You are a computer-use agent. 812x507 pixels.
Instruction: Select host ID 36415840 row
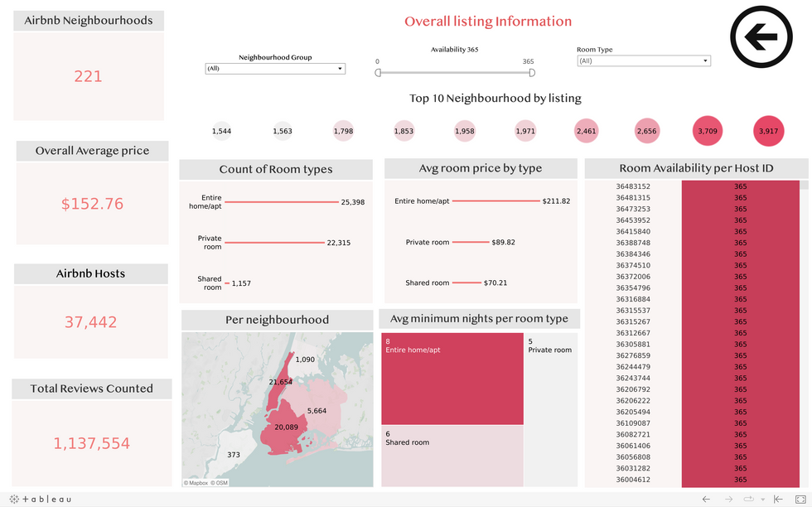[693, 231]
